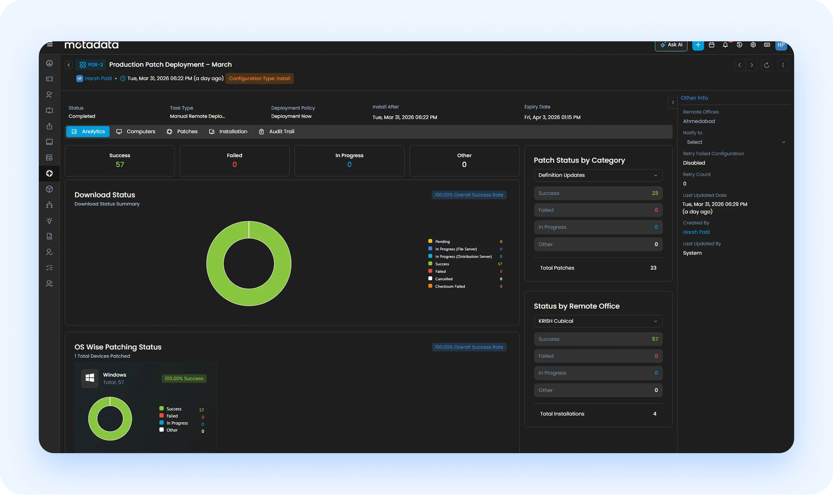Viewport: 833px width, 504px height.
Task: Click the Harsh Patil name in header
Action: pos(98,78)
